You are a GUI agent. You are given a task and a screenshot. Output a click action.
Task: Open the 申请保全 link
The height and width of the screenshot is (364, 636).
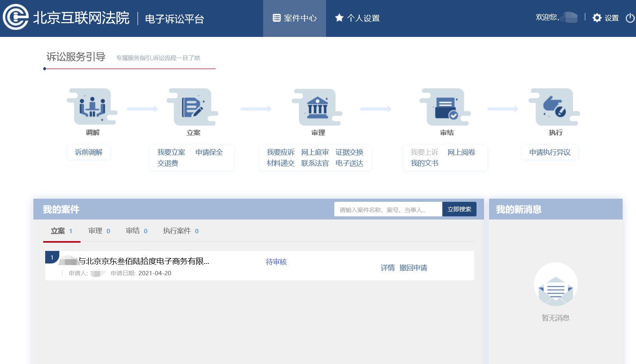click(209, 152)
